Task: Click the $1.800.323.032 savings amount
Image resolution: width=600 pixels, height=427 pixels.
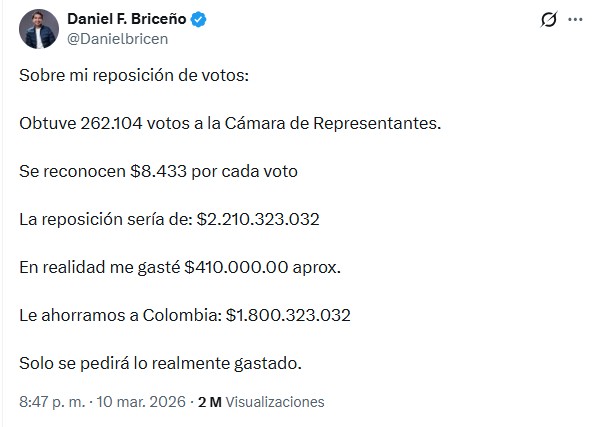Action: tap(288, 315)
